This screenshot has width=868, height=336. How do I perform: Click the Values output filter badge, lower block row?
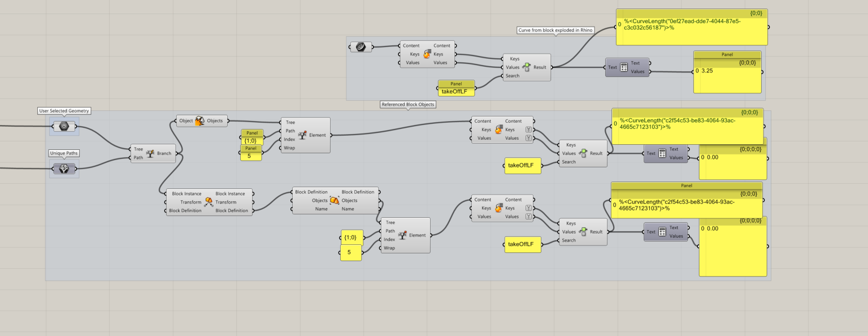tap(528, 217)
